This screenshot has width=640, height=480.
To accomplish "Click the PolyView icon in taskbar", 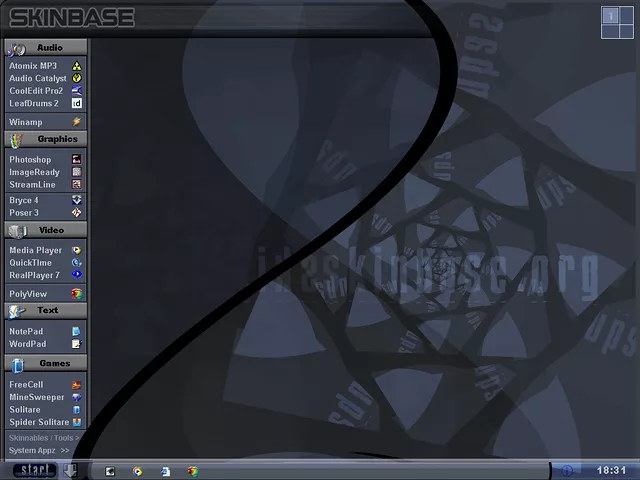I will 193,471.
